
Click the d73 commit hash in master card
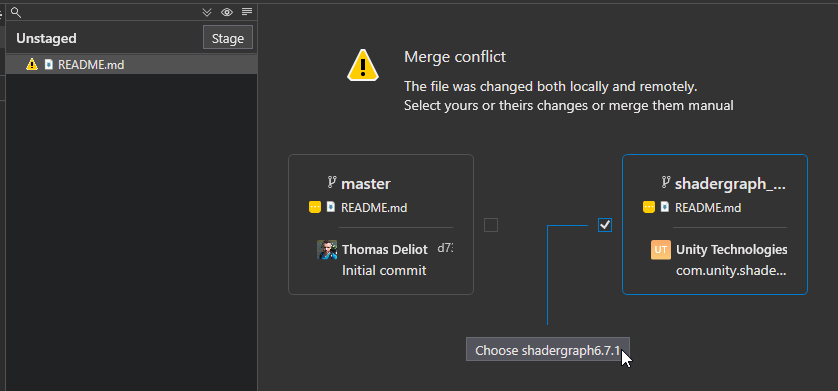[445, 248]
